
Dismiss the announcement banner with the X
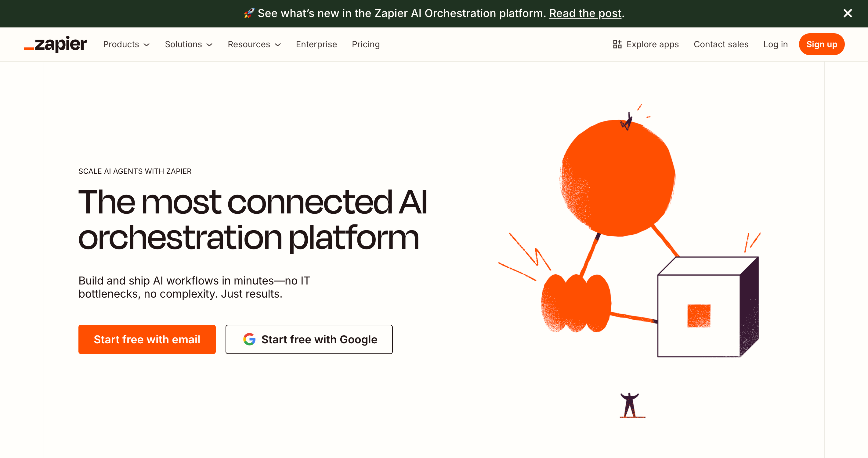pyautogui.click(x=848, y=13)
